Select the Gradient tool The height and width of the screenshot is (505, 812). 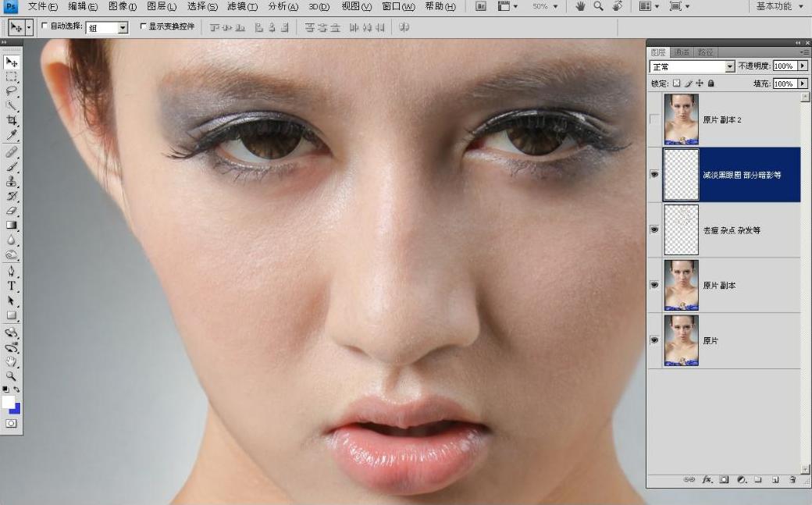click(11, 226)
